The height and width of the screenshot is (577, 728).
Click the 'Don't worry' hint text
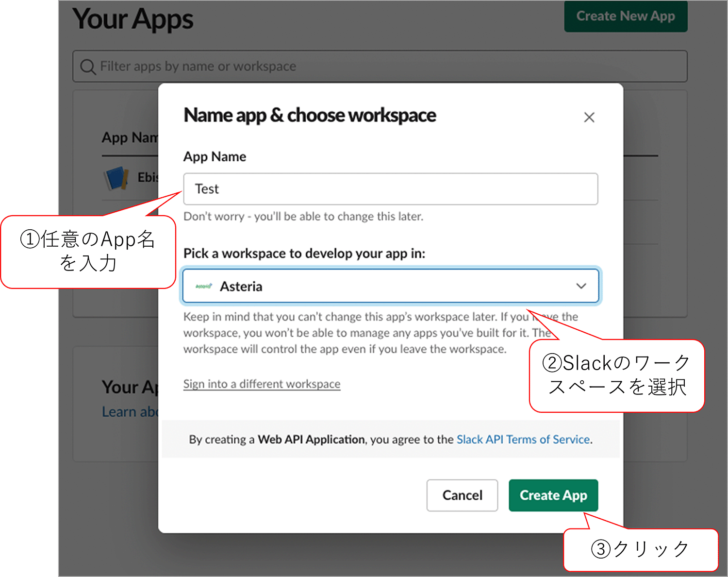[303, 216]
